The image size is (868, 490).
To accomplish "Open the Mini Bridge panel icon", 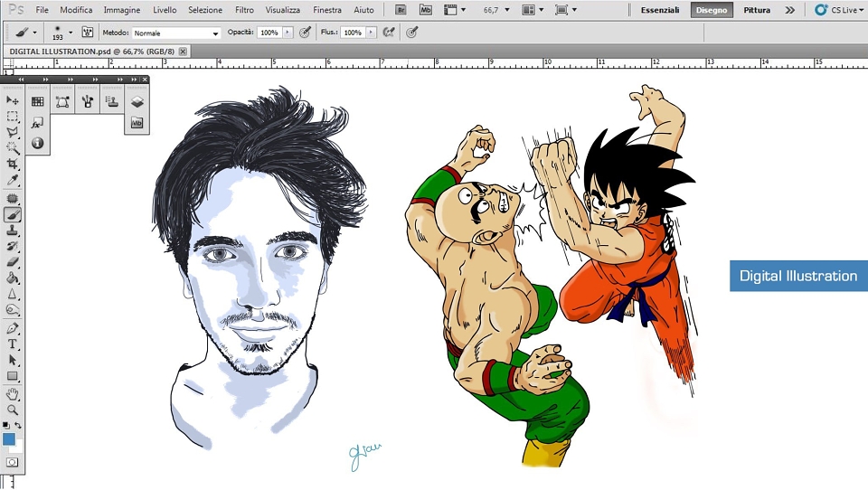I will [x=137, y=122].
